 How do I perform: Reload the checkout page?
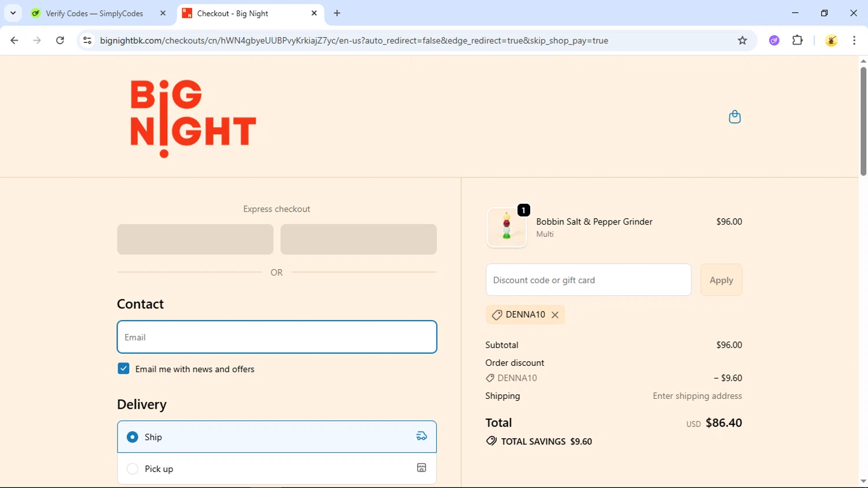(60, 41)
